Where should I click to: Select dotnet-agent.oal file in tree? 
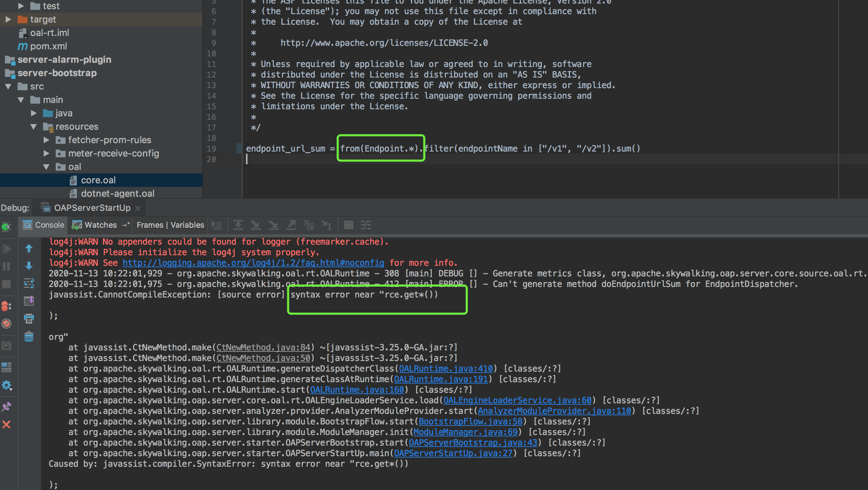(x=117, y=194)
